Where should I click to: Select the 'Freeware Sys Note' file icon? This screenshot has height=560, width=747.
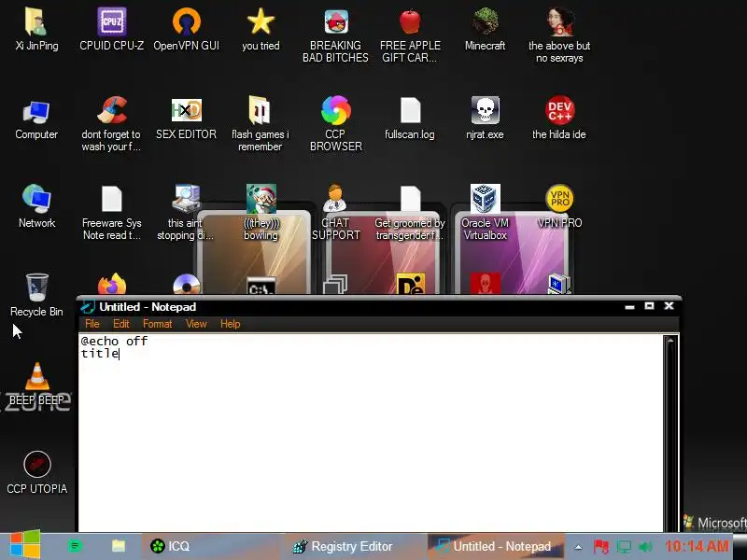(111, 199)
